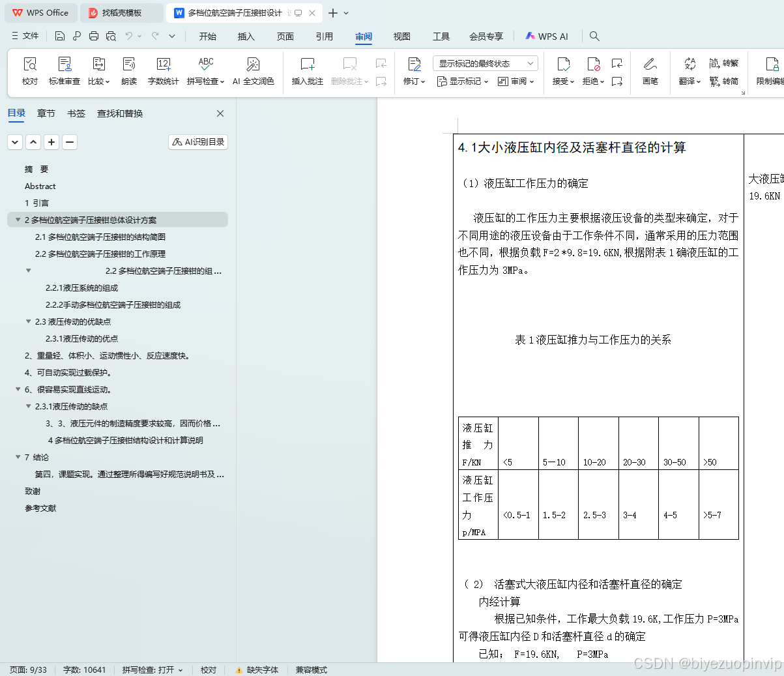Click 拼写检查: 打开 in status bar
The width and height of the screenshot is (784, 676).
tap(152, 669)
